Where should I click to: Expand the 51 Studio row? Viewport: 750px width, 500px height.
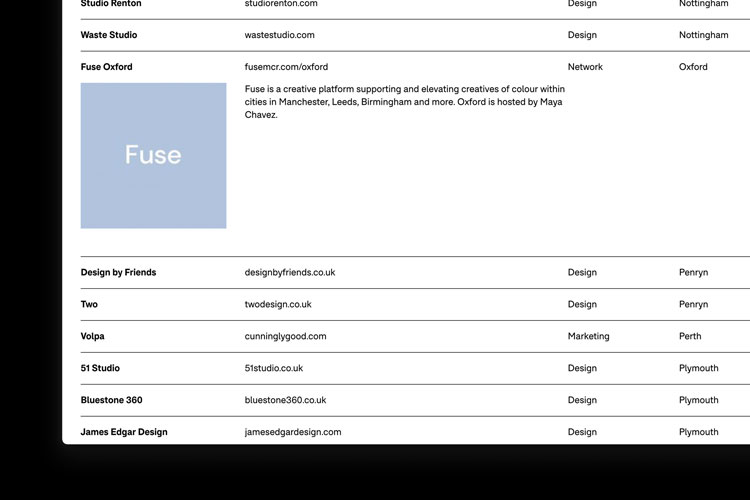tap(100, 368)
